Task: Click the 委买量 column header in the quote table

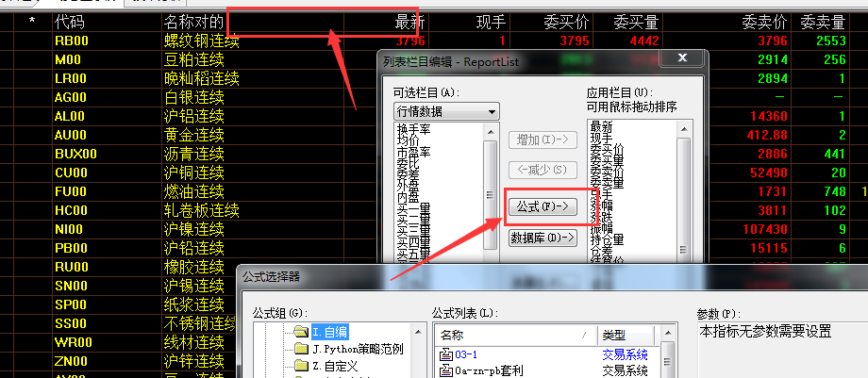Action: [636, 22]
